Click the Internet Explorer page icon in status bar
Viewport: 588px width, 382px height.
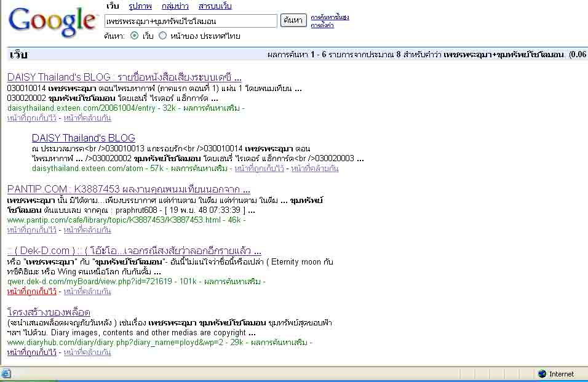point(6,373)
